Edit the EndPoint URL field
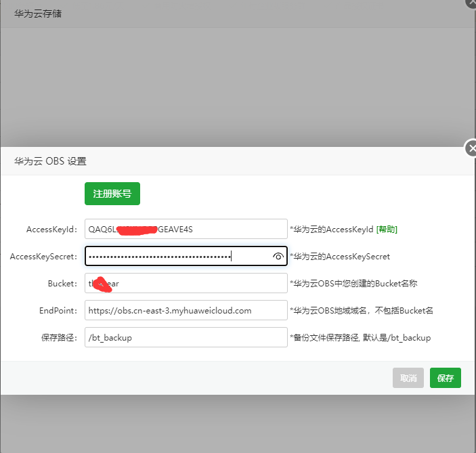This screenshot has height=453, width=476. pos(186,310)
